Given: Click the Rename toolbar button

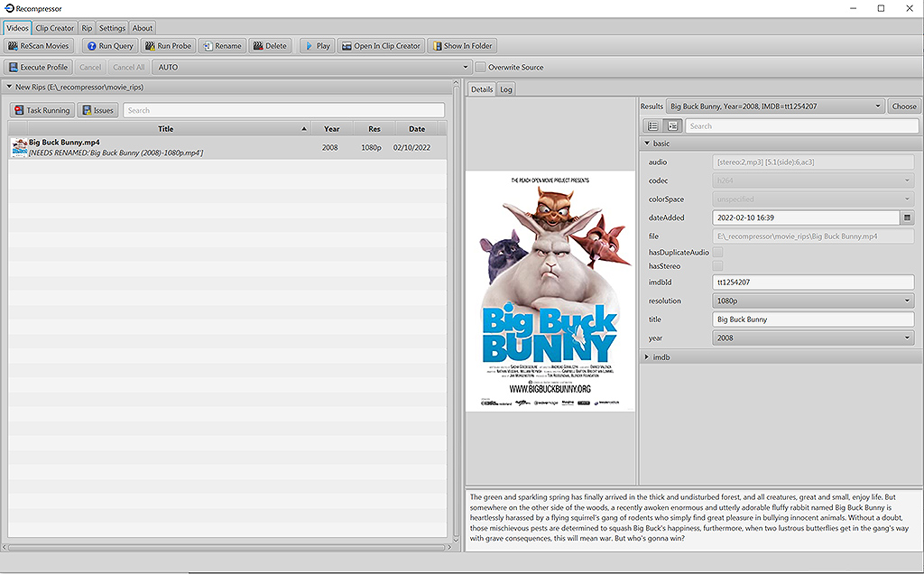Looking at the screenshot, I should (222, 46).
